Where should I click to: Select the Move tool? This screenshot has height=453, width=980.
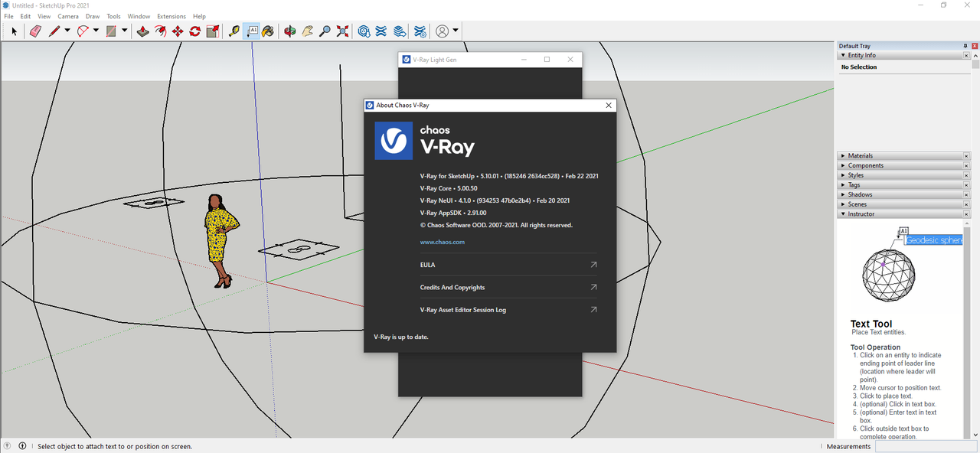(x=178, y=31)
